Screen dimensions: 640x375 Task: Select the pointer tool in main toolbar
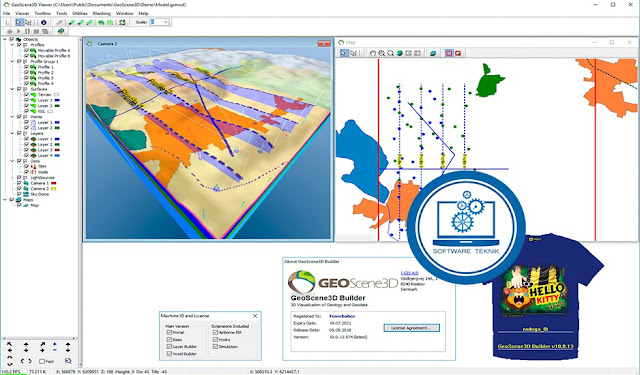(x=19, y=22)
